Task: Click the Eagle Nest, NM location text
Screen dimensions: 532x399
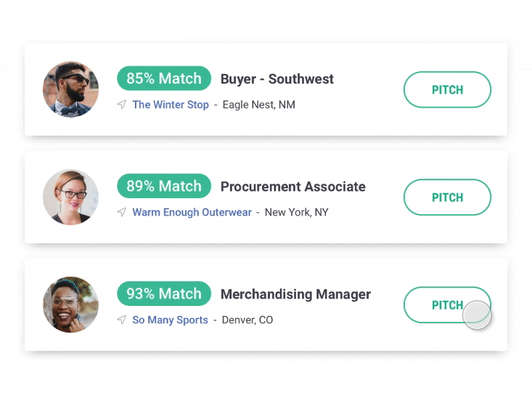Action: [259, 104]
